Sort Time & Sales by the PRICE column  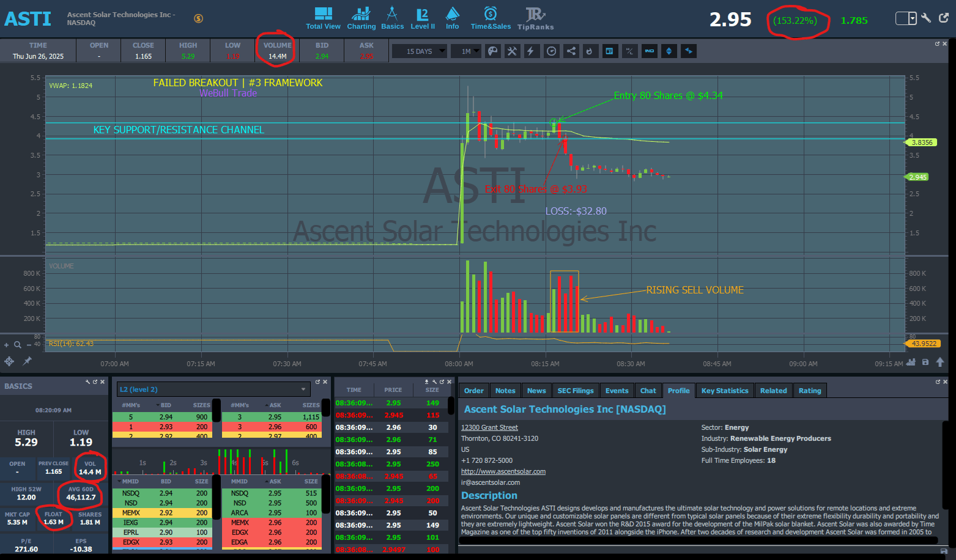pos(393,389)
